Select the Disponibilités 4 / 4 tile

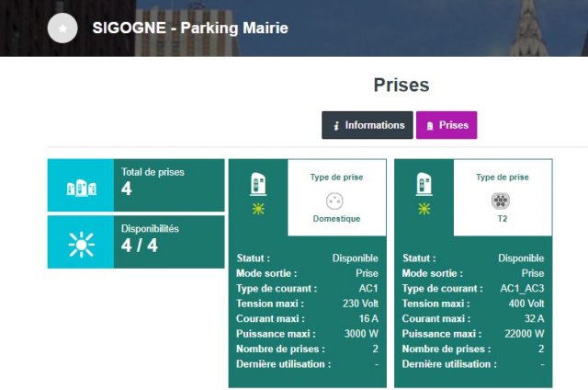[136, 242]
